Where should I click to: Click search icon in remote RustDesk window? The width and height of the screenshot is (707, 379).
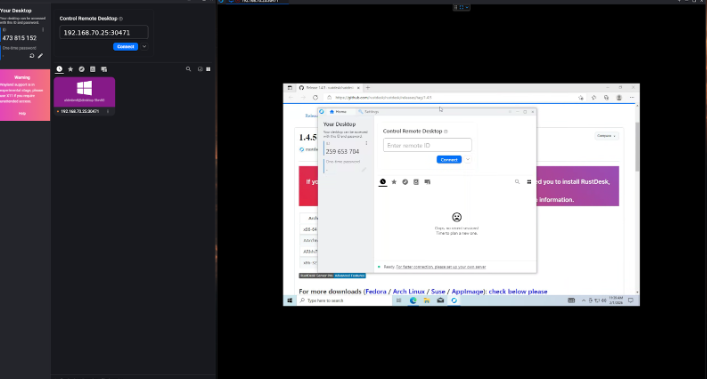[x=517, y=182]
